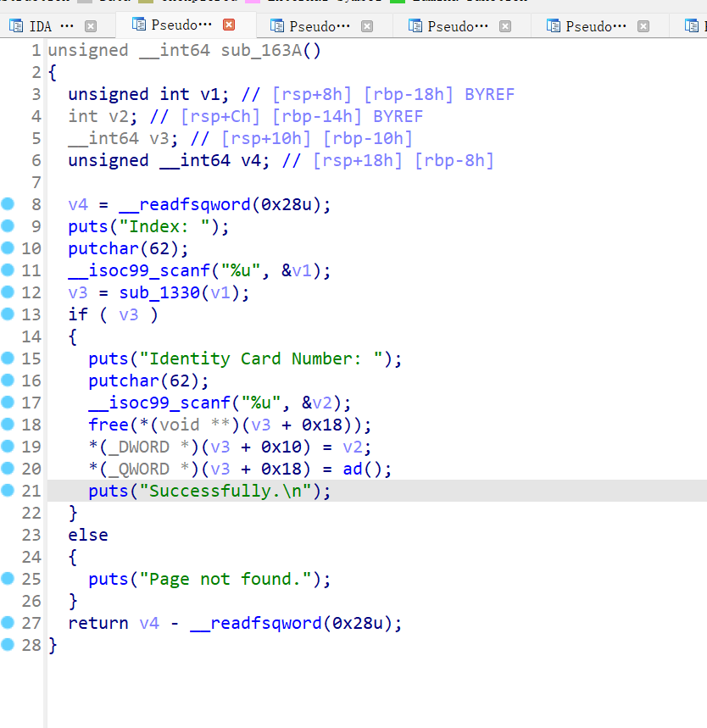Click the active Pseudocode tab document icon
Screen dimensions: 707x728
click(139, 24)
